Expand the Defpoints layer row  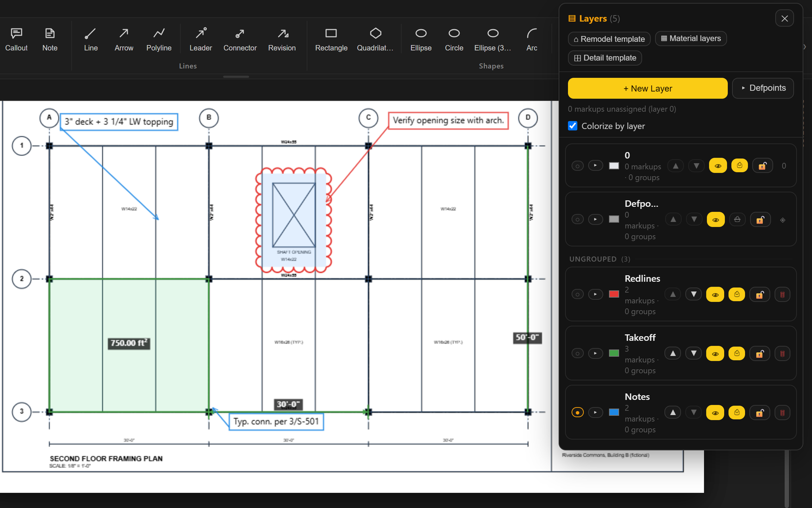click(595, 219)
